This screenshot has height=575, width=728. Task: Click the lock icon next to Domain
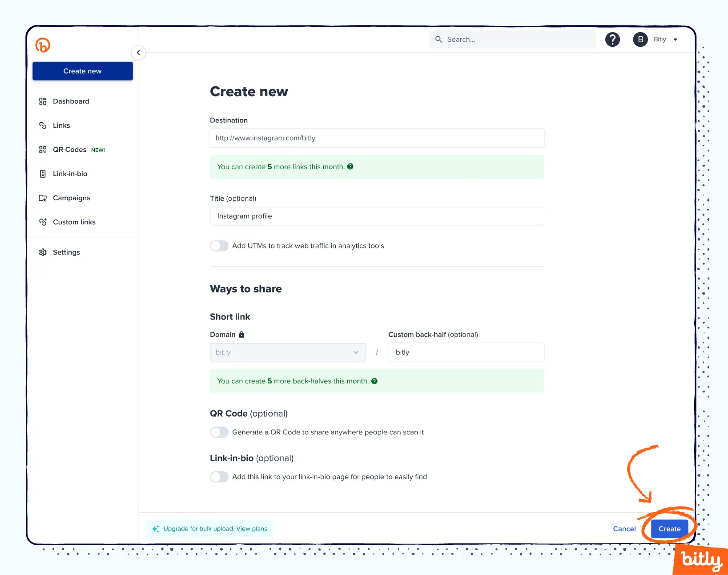241,334
